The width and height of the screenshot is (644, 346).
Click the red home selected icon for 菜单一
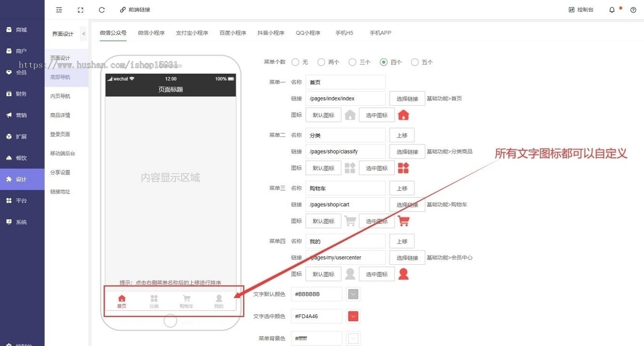point(404,115)
